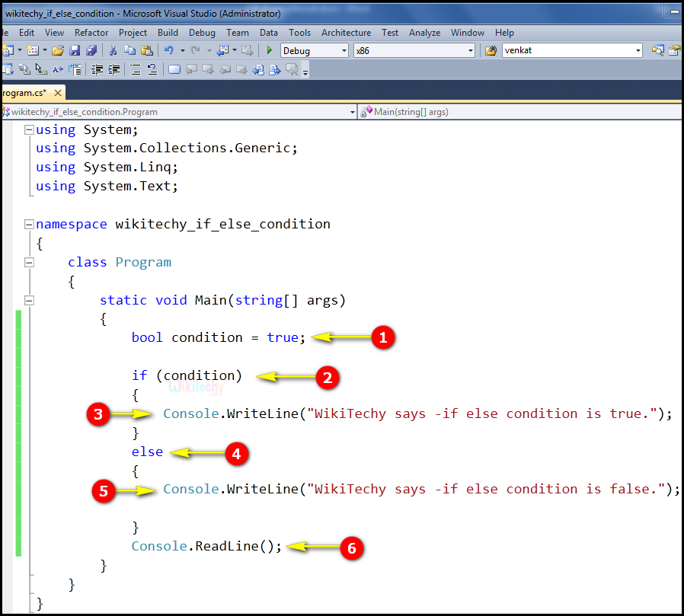Open the Architecture menu
684x616 pixels.
346,33
